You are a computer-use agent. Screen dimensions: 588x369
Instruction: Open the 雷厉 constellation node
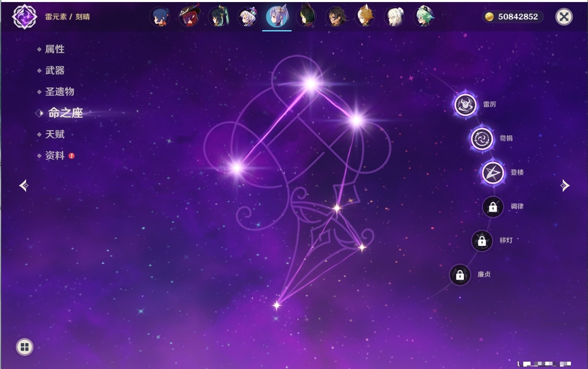point(465,105)
